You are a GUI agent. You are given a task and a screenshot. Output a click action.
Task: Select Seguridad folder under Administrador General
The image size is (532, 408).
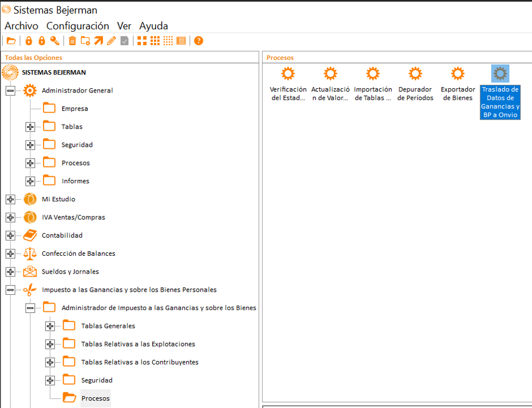coord(77,145)
